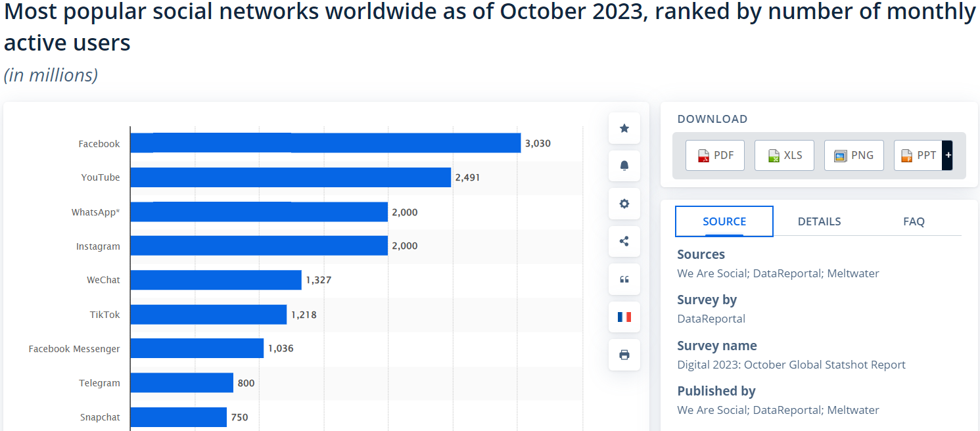Click the Telegram axis label
The image size is (980, 431).
pos(100,383)
